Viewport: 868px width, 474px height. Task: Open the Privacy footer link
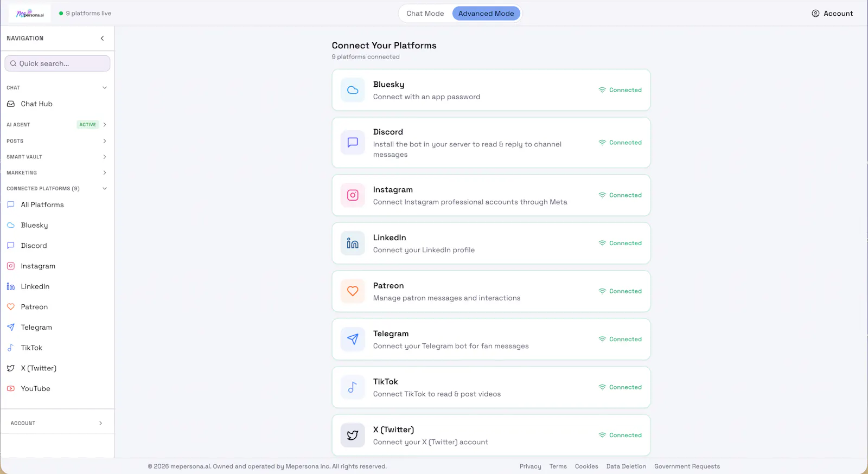pos(530,466)
